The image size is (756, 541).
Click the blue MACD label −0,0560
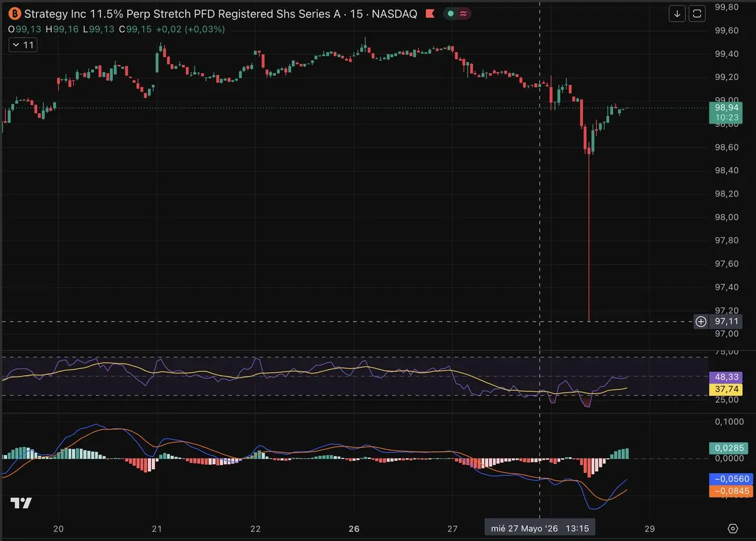tap(730, 479)
